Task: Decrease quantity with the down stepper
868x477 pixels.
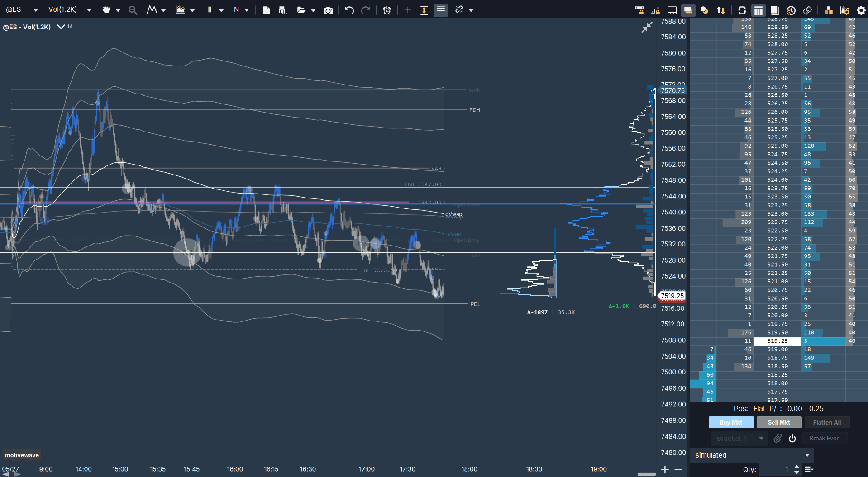Action: click(x=796, y=472)
